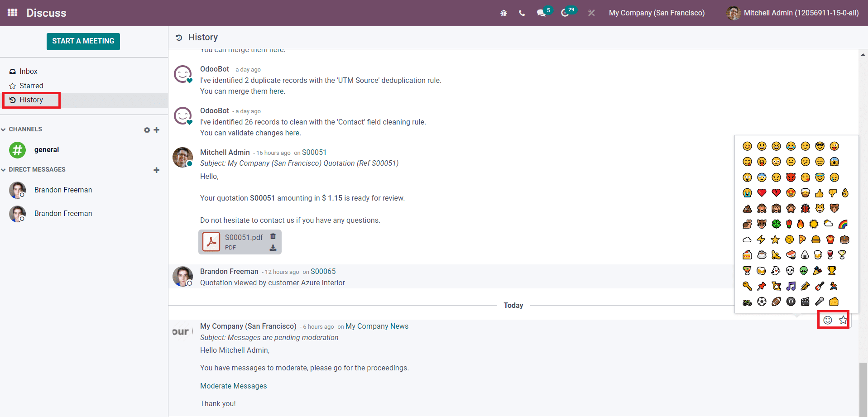Pick the tears of joy emoji

(x=791, y=146)
